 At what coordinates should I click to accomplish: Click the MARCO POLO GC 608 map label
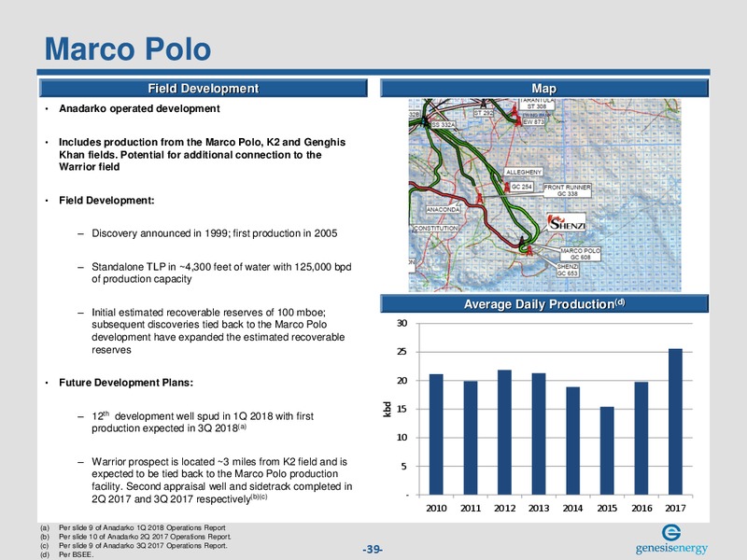[x=580, y=254]
